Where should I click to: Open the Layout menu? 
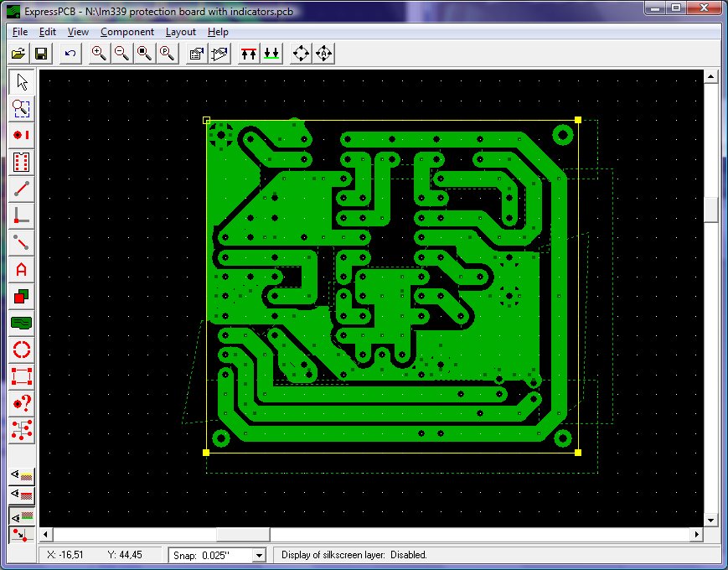[180, 32]
